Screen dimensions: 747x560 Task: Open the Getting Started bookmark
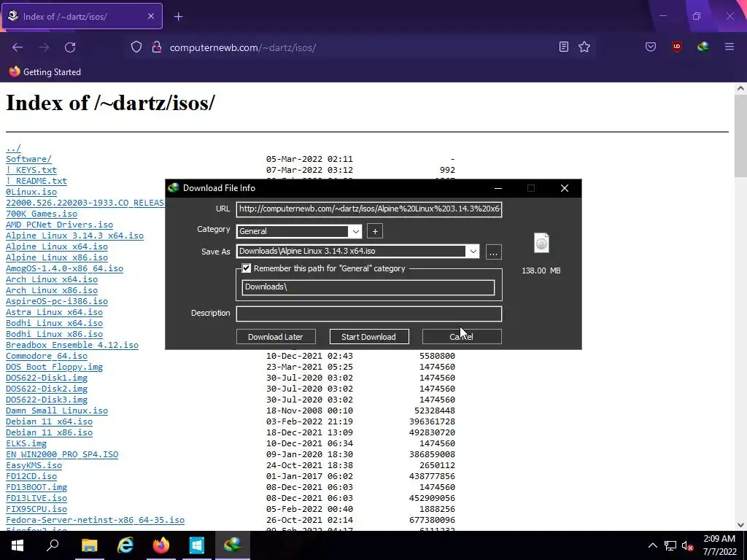click(44, 72)
